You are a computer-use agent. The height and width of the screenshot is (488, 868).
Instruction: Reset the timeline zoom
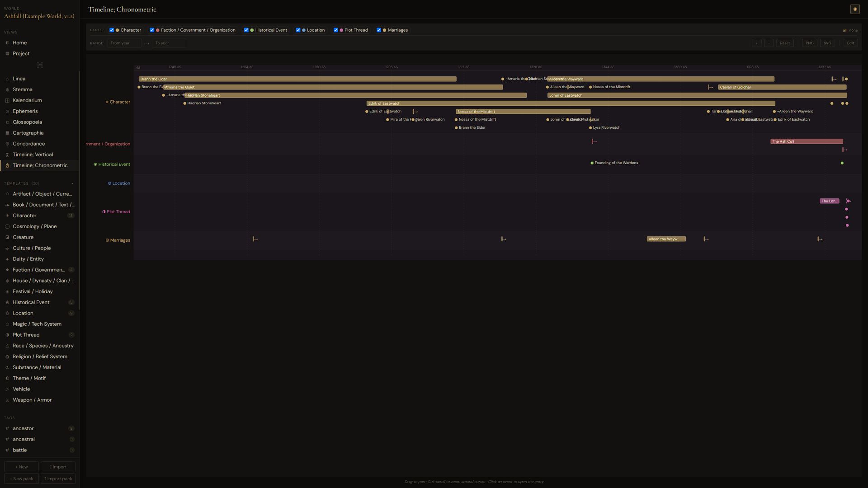785,43
